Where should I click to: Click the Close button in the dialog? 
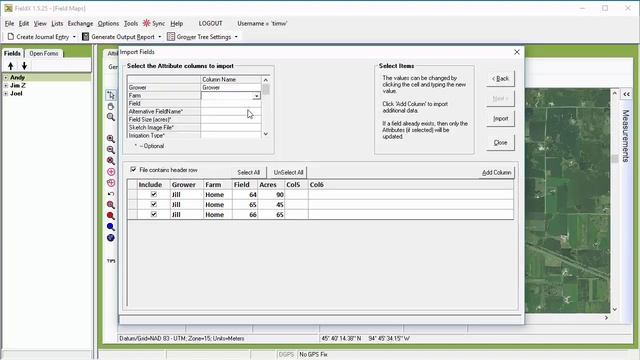tap(500, 142)
